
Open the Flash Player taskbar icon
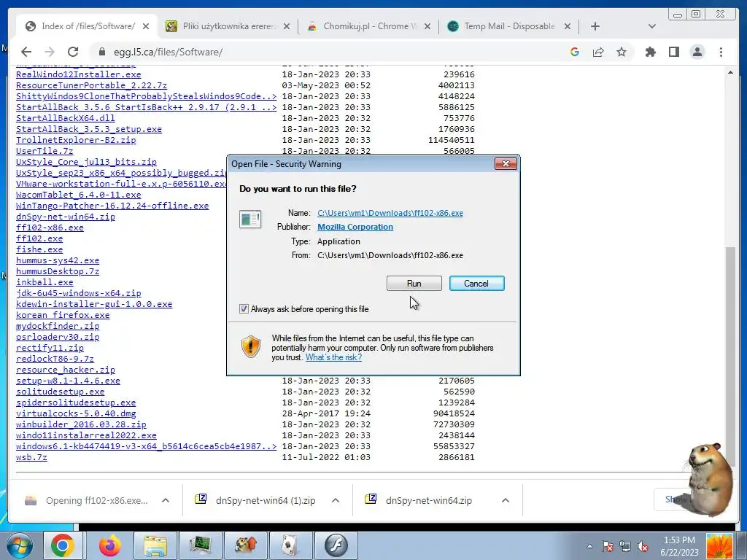click(336, 545)
